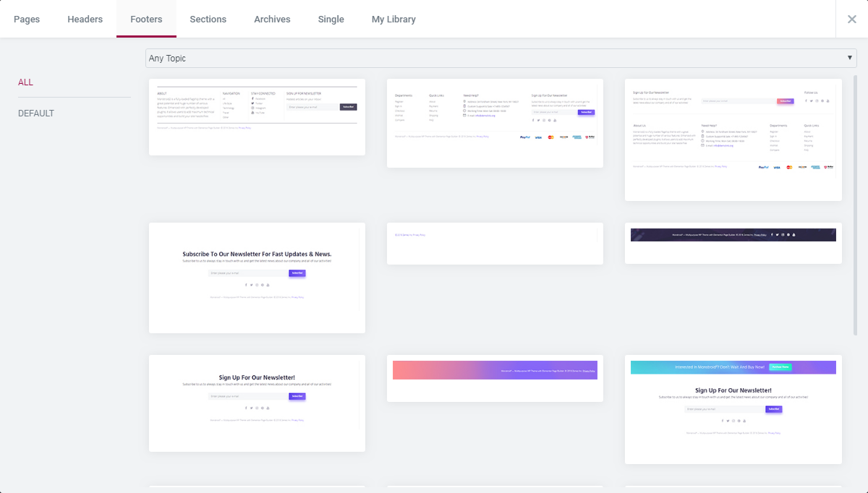868x493 pixels.
Task: Open the Headers tab
Action: tap(85, 20)
